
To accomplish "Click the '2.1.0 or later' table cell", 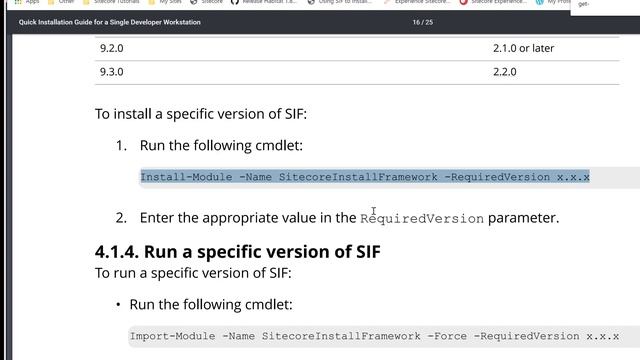I will (523, 48).
